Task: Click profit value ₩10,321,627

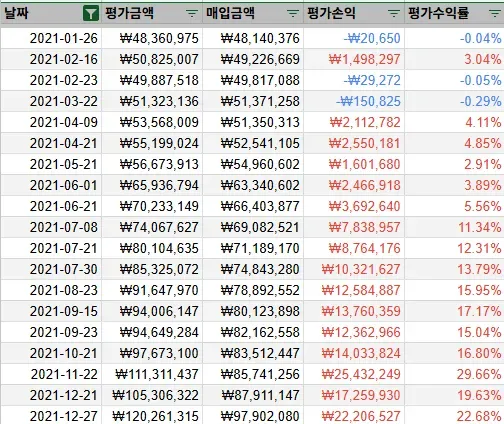Action: (x=361, y=269)
